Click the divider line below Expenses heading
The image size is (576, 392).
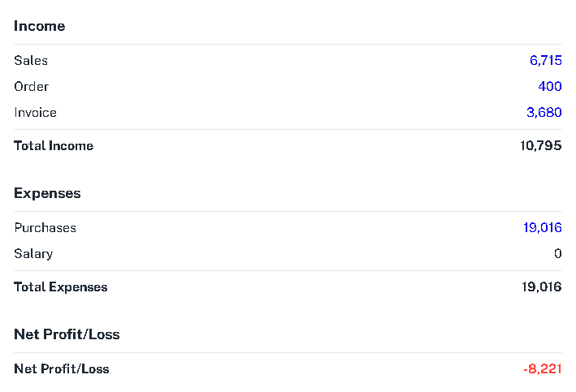click(288, 211)
